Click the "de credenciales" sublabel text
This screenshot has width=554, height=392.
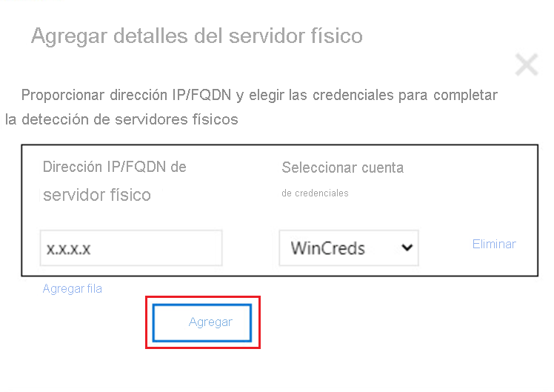[315, 193]
